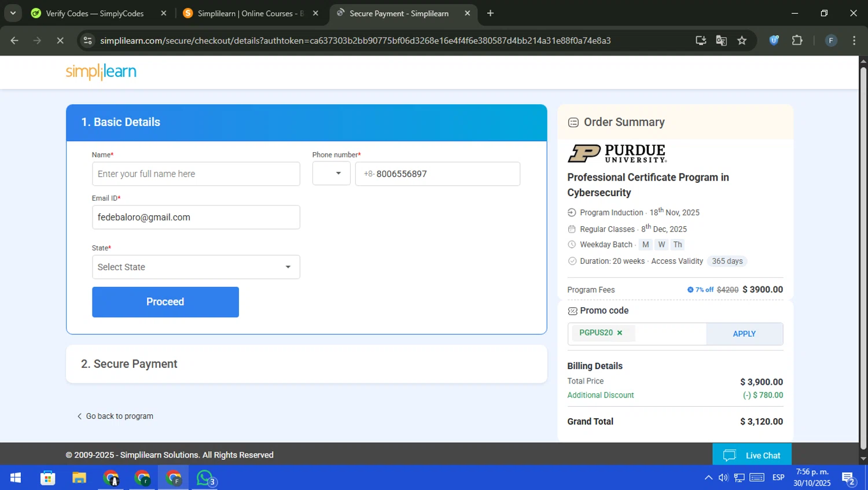
Task: Remove the PGPUS20 promo code
Action: pyautogui.click(x=620, y=333)
